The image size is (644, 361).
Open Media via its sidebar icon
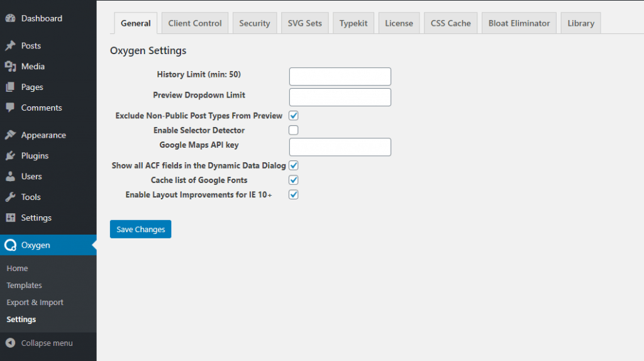[x=10, y=67]
